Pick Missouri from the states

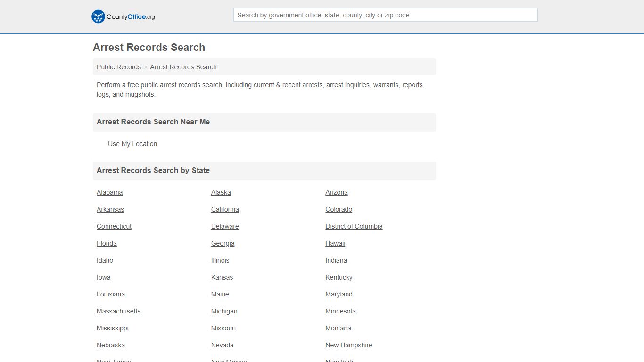pos(223,328)
